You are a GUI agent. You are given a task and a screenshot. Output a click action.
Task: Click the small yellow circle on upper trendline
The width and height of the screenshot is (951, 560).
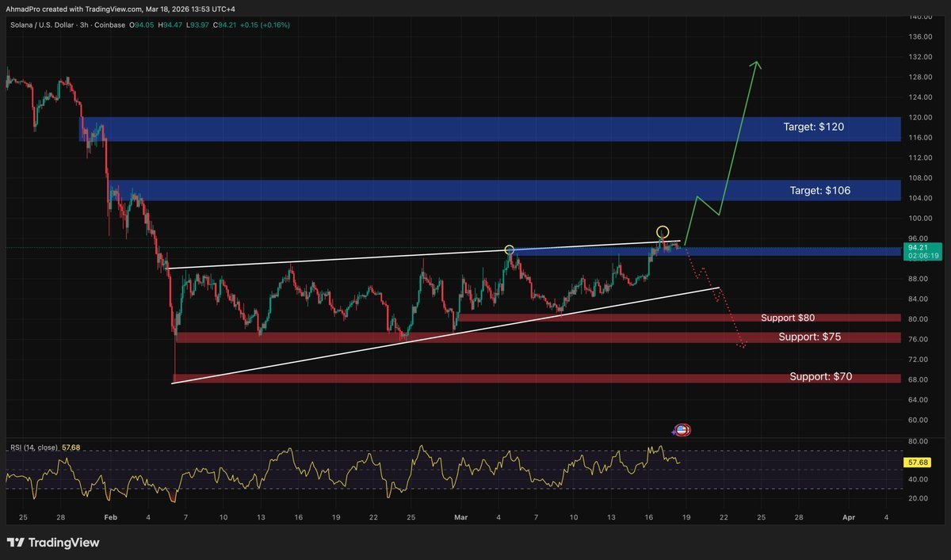[510, 250]
